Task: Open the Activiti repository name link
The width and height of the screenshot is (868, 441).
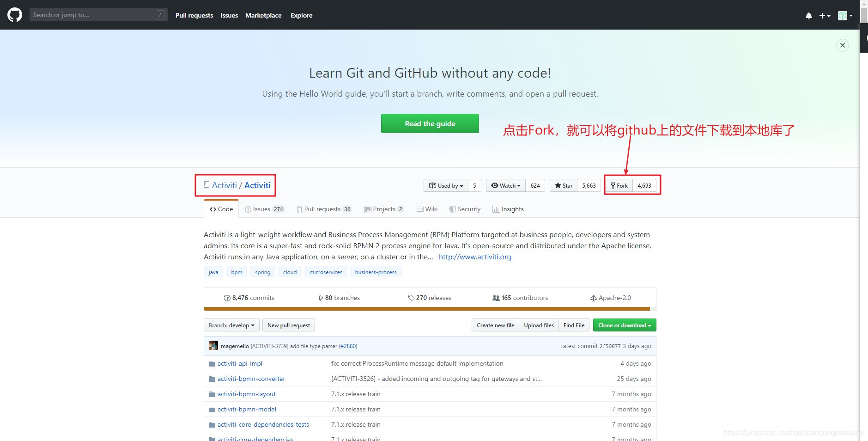Action: click(x=257, y=185)
